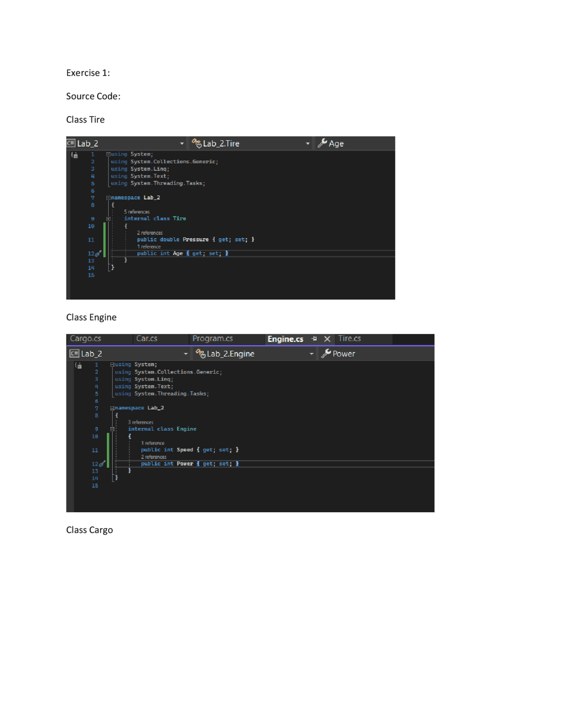Click the lock icon in Engine editor margin
Viewport: 563px width, 728px height.
click(79, 365)
